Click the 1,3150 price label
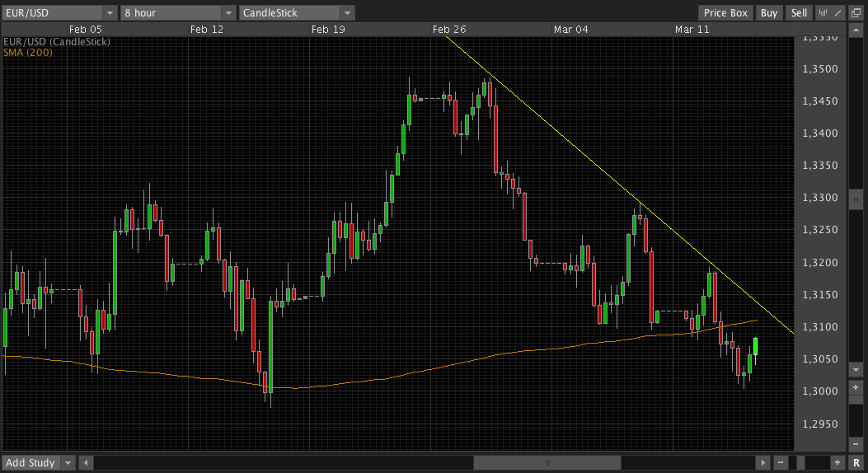Viewport: 868px width, 473px height. point(820,295)
